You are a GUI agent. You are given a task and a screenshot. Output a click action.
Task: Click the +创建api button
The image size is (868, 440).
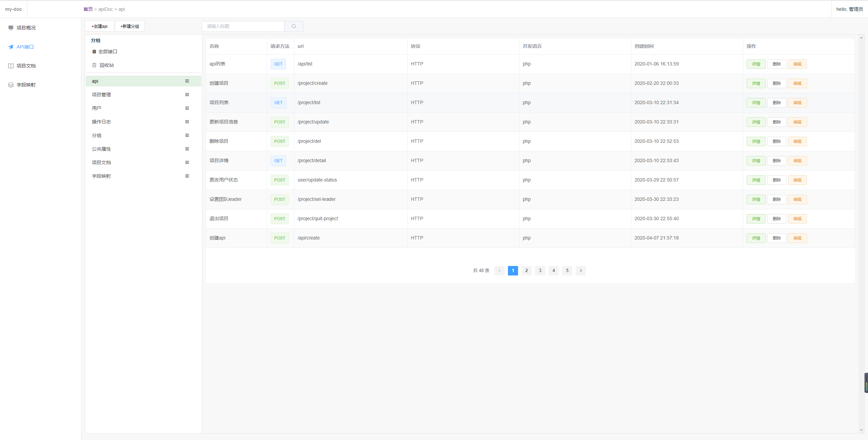(x=99, y=26)
